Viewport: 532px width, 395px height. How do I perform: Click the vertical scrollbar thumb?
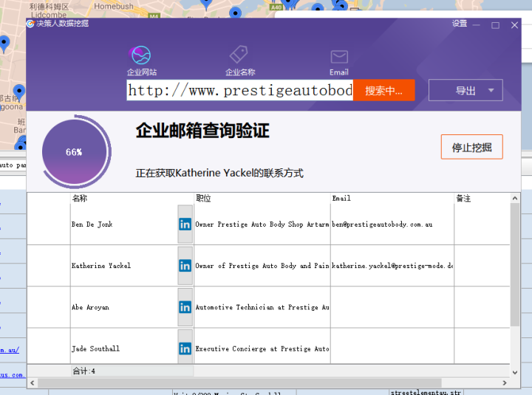point(515,264)
